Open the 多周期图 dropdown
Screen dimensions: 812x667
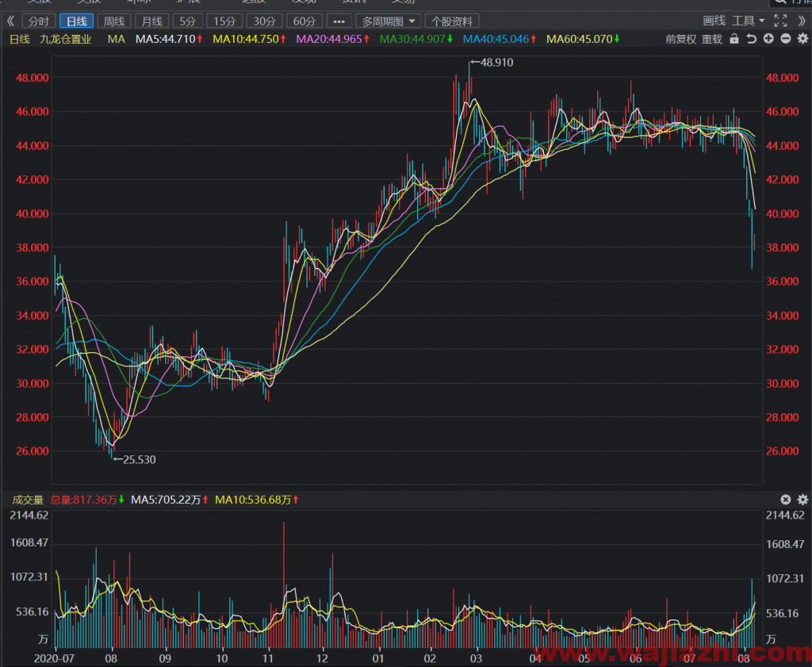coord(389,21)
